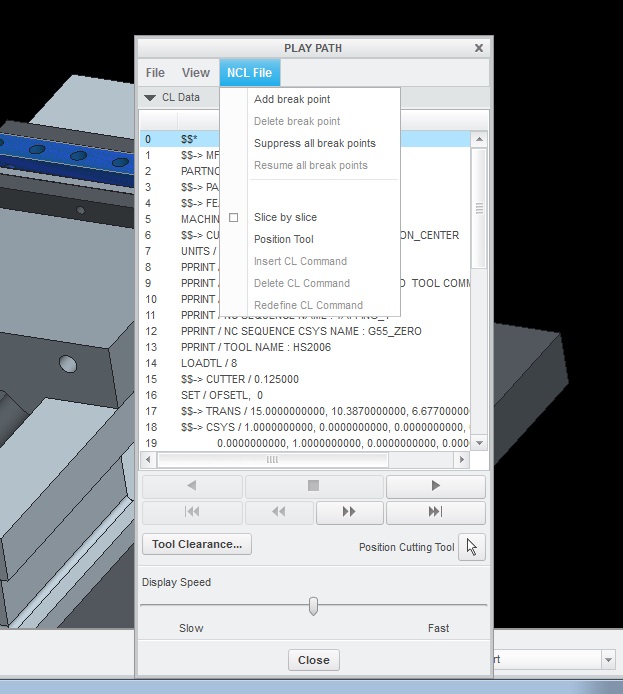Click the vertical scrollbar down arrow
Screen dimensions: 623x694
point(479,443)
